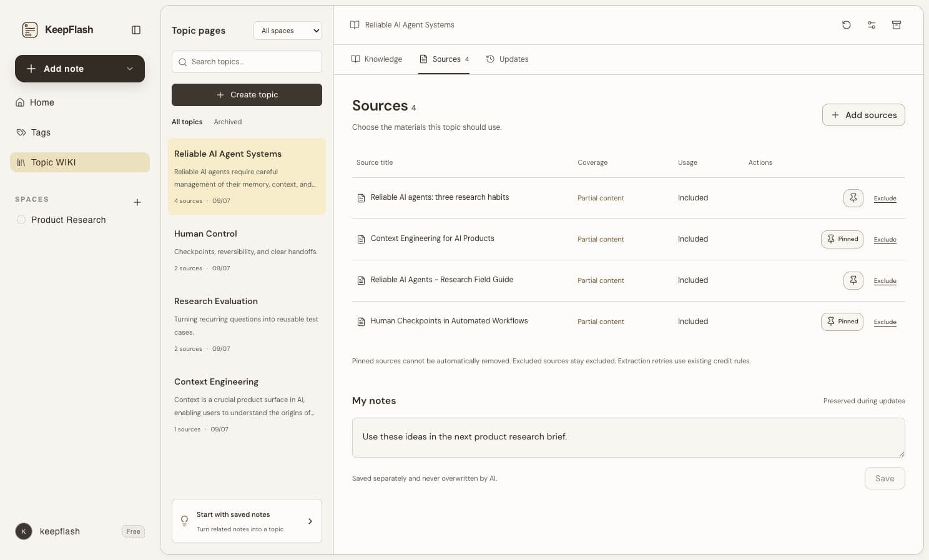The image size is (929, 560).
Task: Open the Context Engineering topic card
Action: (247, 405)
